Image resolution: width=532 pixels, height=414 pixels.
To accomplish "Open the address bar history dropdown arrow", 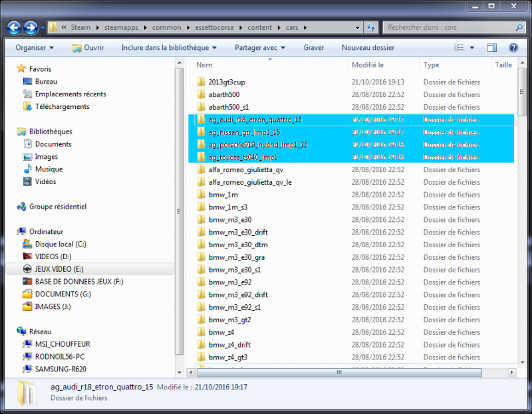I will tap(357, 28).
